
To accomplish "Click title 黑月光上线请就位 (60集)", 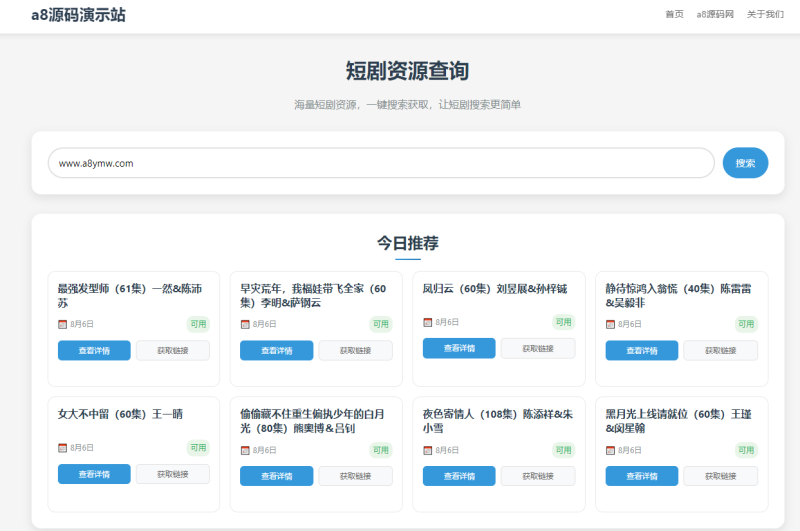I will coord(678,421).
